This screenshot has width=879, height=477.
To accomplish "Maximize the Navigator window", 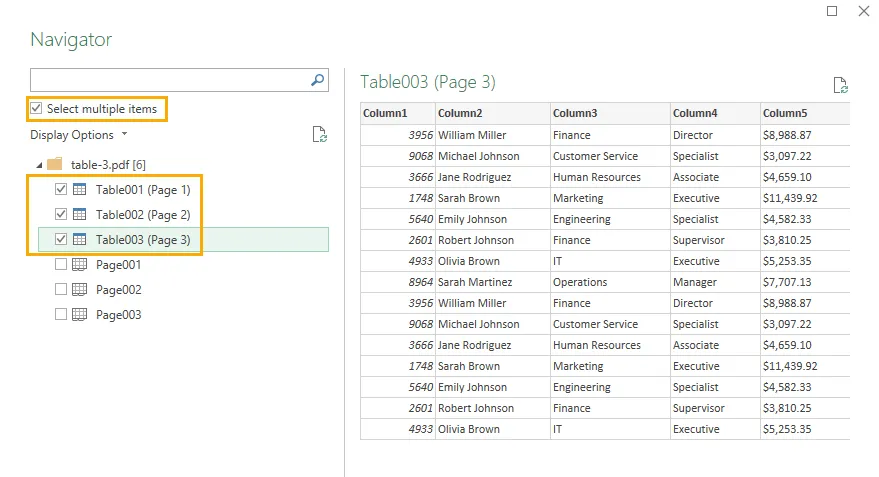I will pyautogui.click(x=832, y=11).
